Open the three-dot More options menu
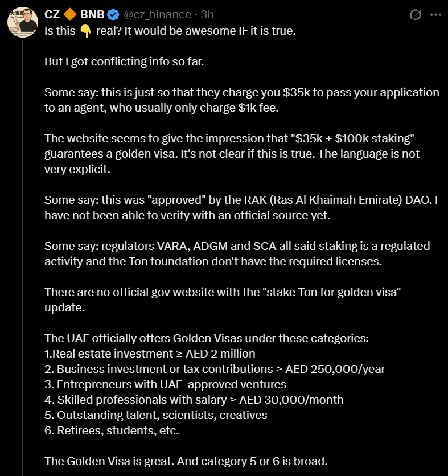Screen dimensions: 448x476 coord(435,15)
